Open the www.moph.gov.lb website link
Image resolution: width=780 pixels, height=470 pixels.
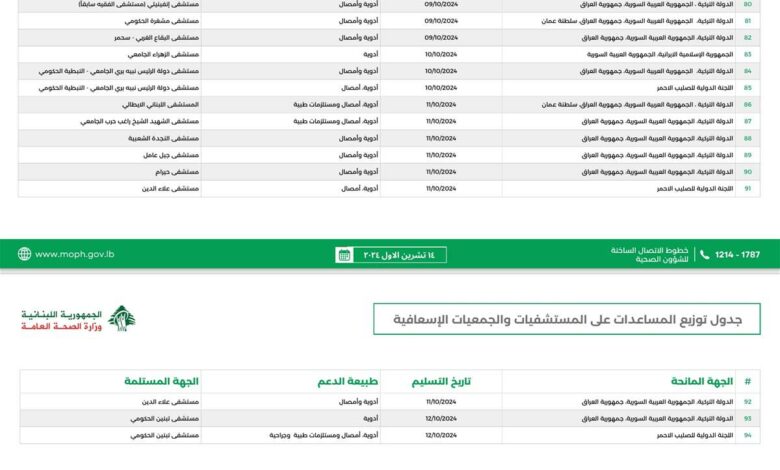pyautogui.click(x=75, y=254)
